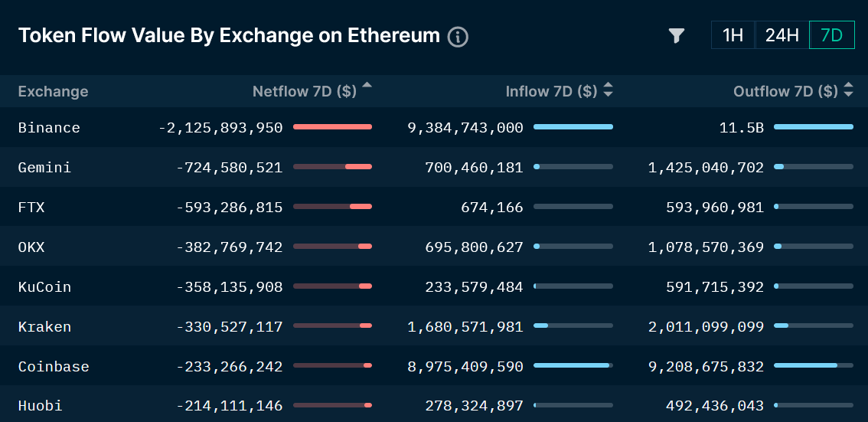Screen dimensions: 868x422
Task: Sort by Outflow 7D column arrows
Action: coord(848,91)
